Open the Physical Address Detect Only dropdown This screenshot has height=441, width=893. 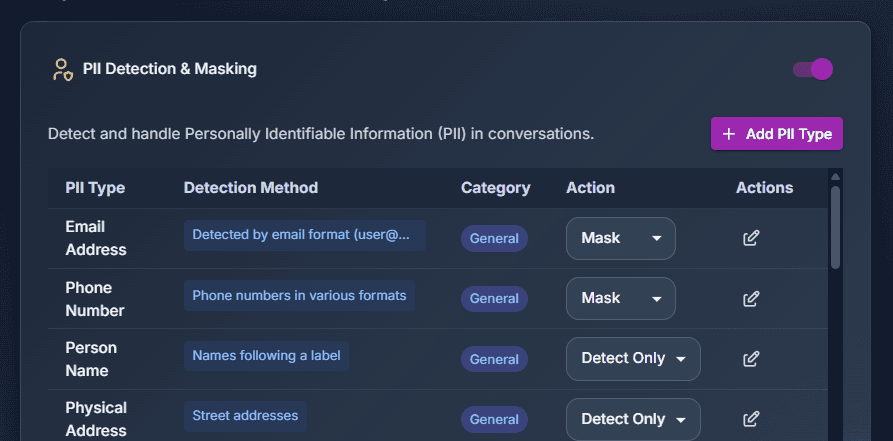[x=633, y=419]
